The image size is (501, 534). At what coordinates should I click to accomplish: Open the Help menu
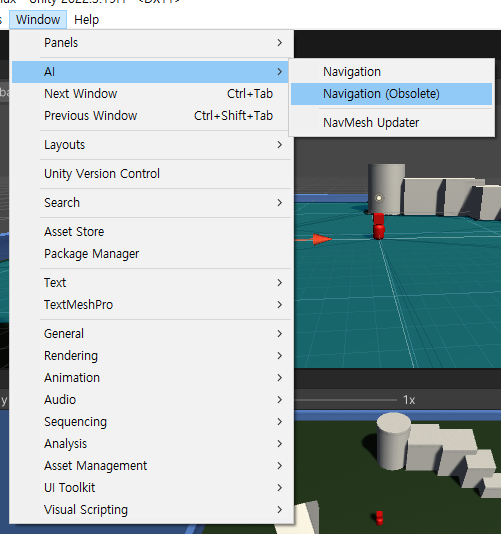click(87, 20)
